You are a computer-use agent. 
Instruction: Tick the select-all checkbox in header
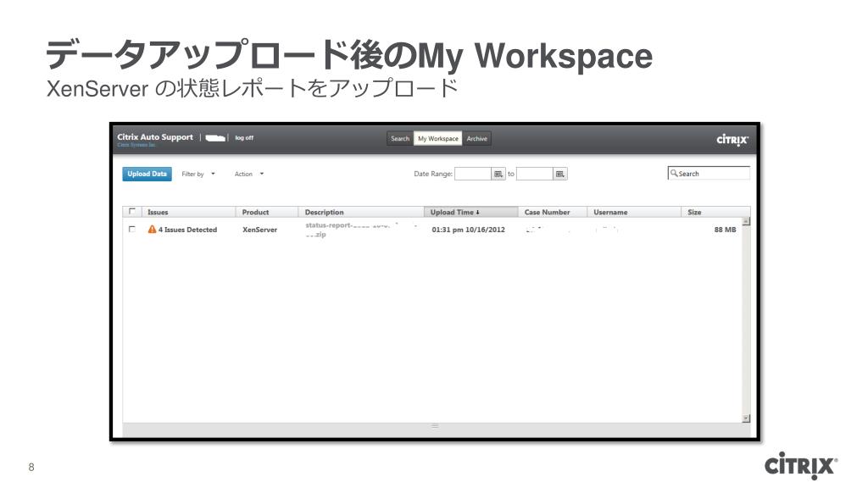point(131,211)
